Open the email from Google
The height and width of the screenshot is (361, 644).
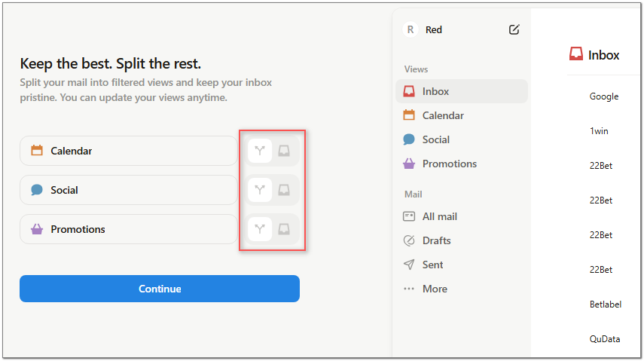604,96
